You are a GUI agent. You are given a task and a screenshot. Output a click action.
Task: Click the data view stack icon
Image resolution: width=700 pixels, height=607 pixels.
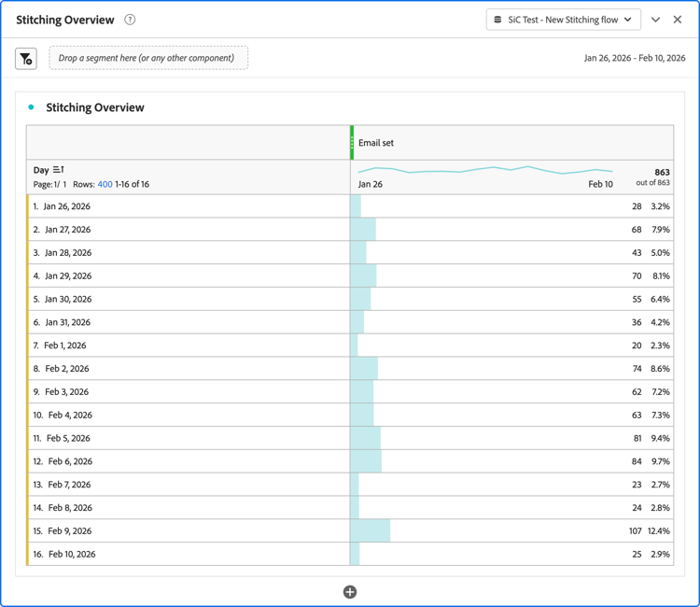point(498,20)
